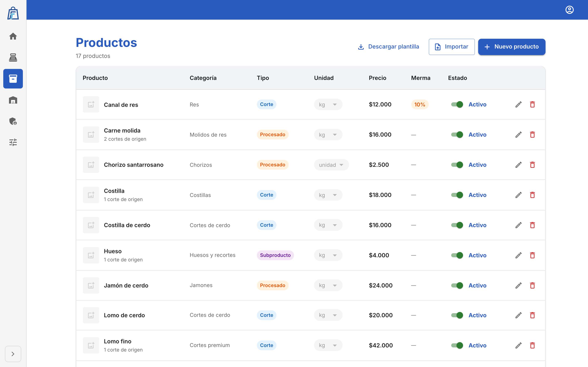
Task: Open kg unit dropdown for Canal de res
Action: (328, 105)
